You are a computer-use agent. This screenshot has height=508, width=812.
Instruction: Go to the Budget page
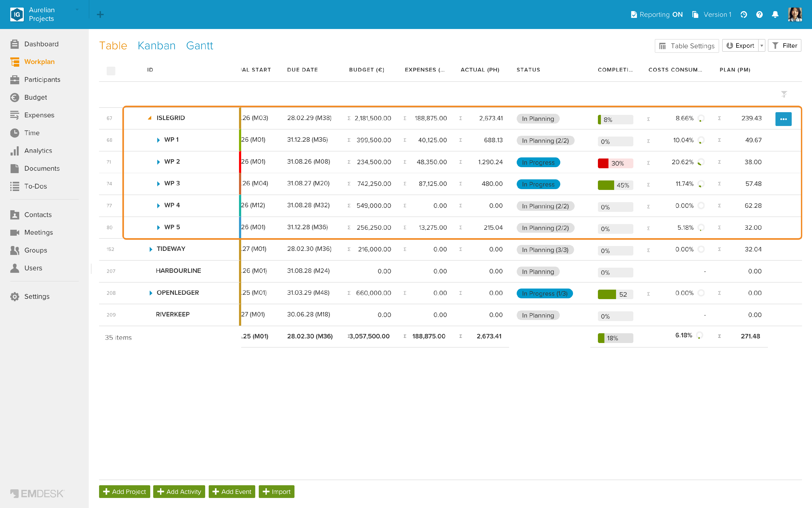(x=28, y=98)
